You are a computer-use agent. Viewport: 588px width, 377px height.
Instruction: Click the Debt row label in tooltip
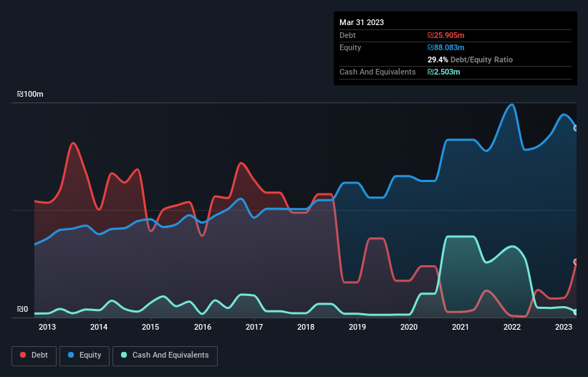(347, 35)
